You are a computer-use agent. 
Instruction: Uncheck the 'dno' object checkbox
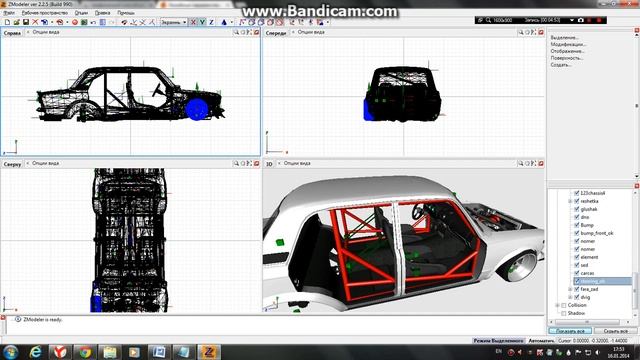point(577,217)
